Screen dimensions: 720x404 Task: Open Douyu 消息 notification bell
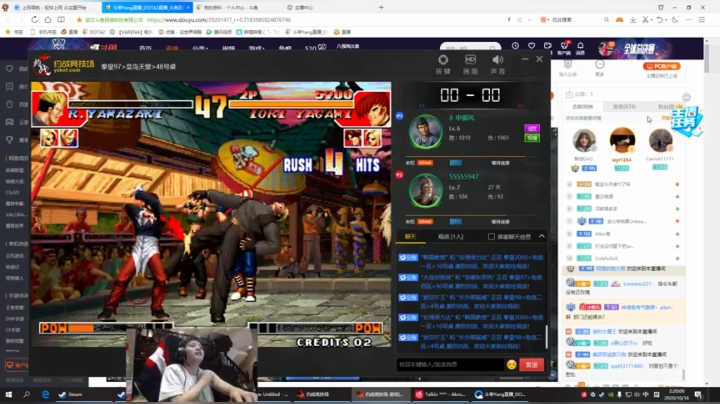click(x=580, y=48)
